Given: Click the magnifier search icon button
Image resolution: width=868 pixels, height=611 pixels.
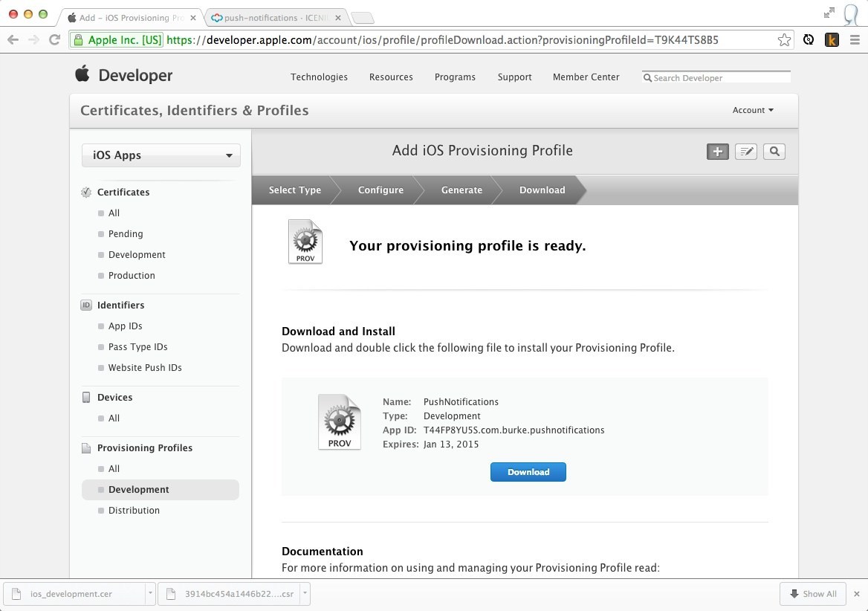Looking at the screenshot, I should (x=774, y=152).
